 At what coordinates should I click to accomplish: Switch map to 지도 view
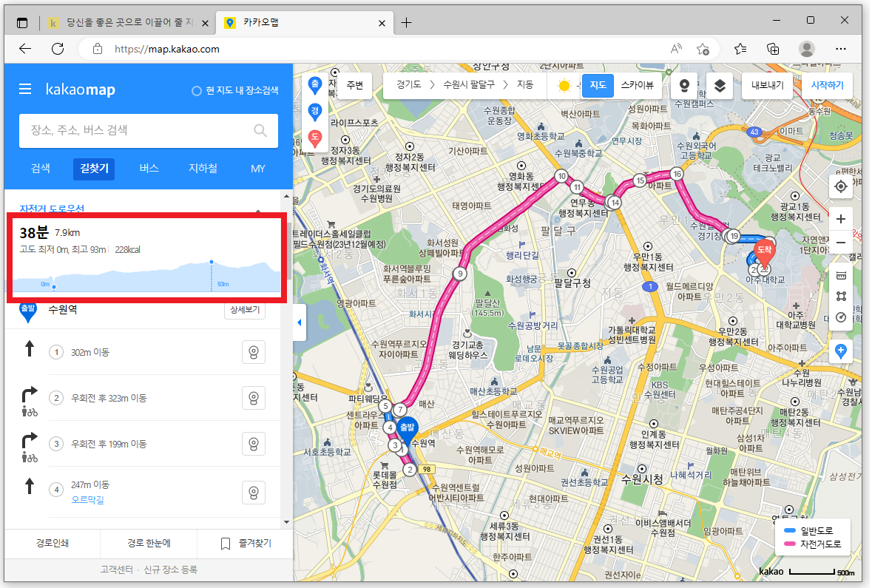click(598, 85)
